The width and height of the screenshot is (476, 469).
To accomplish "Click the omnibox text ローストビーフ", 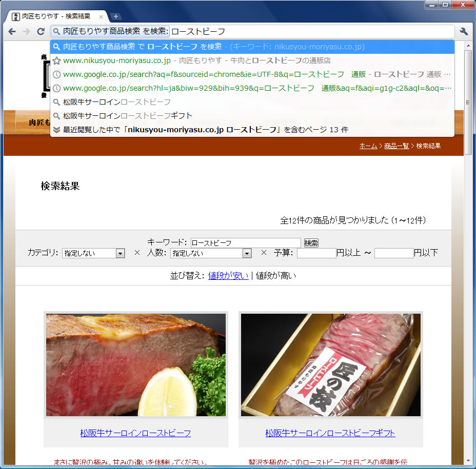I will [x=198, y=31].
